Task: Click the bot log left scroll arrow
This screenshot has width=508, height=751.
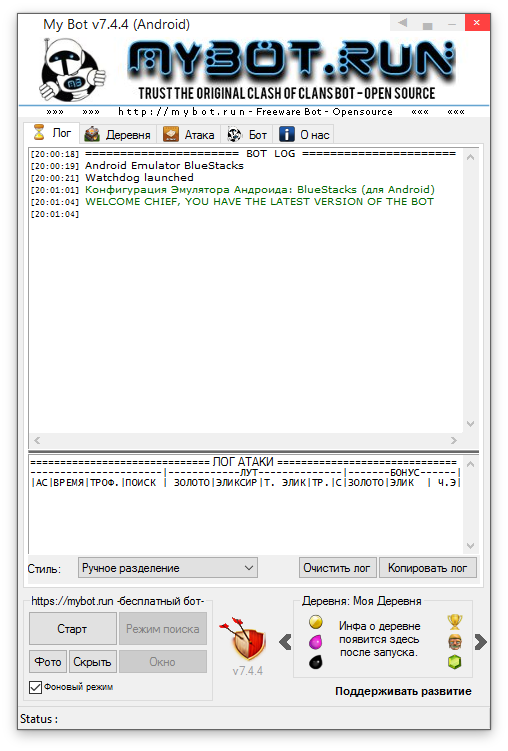Action: coord(37,440)
